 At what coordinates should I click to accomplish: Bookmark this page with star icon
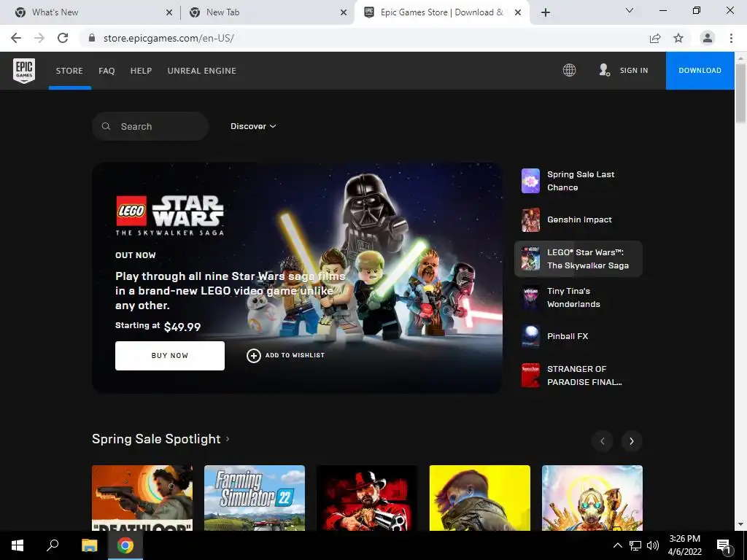click(678, 38)
